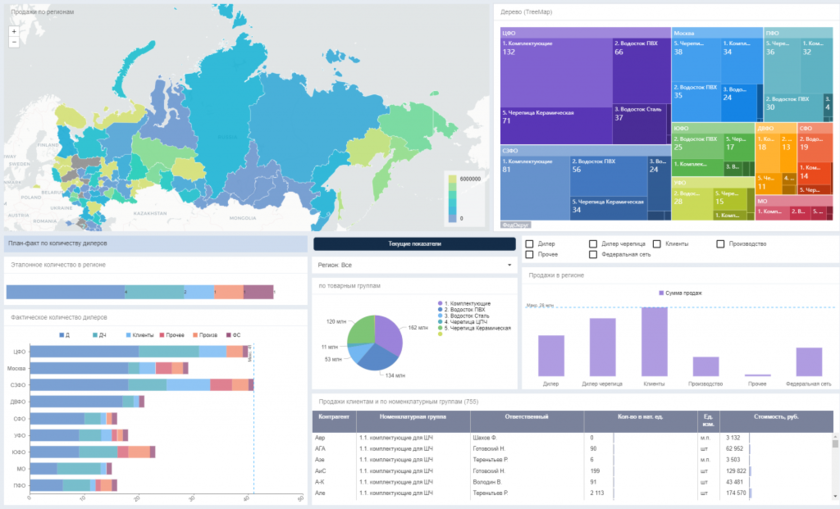Sort table by 'Контрагент' column header
Viewport: 840px width, 509px height.
click(333, 416)
